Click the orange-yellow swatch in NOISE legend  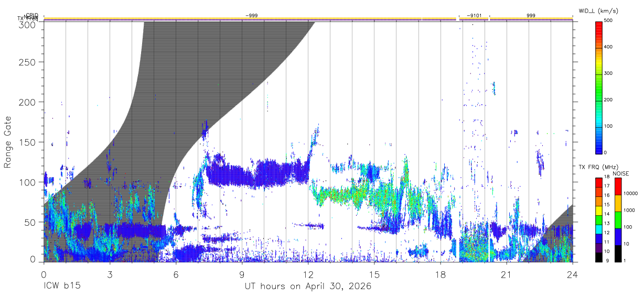(617, 203)
